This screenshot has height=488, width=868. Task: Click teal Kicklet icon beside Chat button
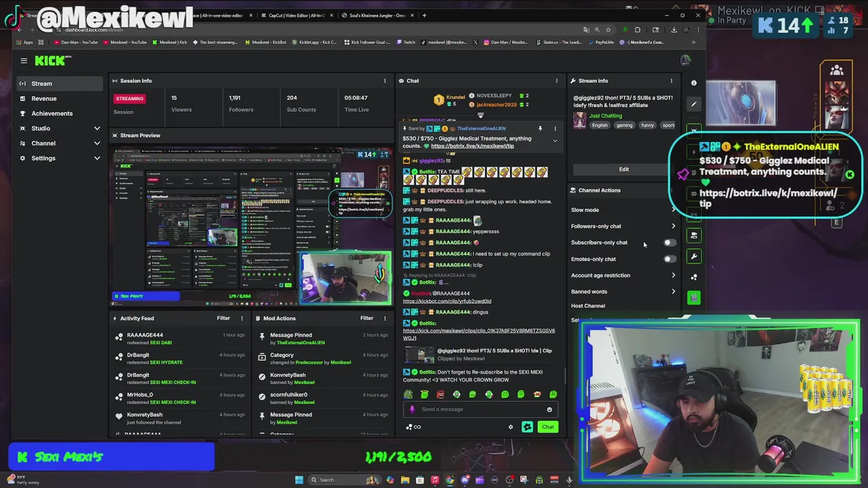pyautogui.click(x=527, y=427)
